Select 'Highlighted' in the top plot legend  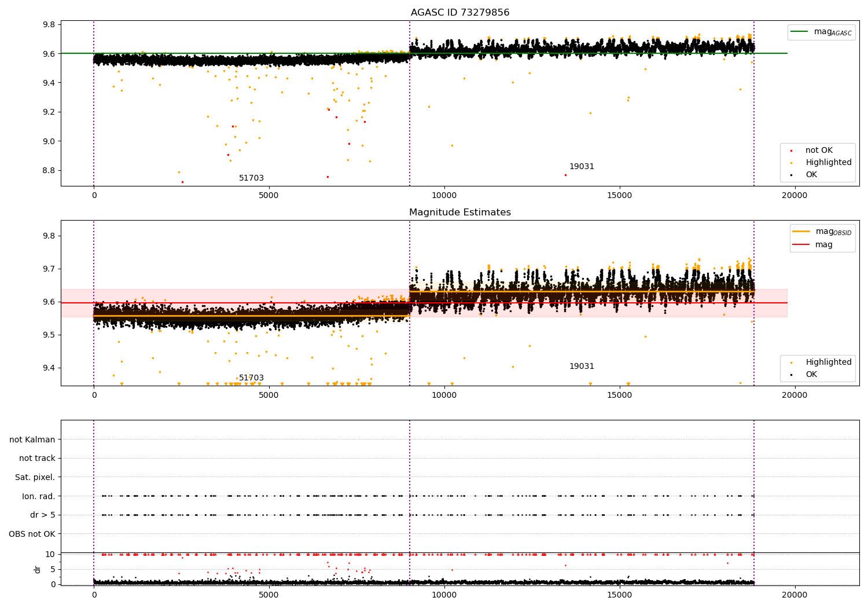point(829,163)
